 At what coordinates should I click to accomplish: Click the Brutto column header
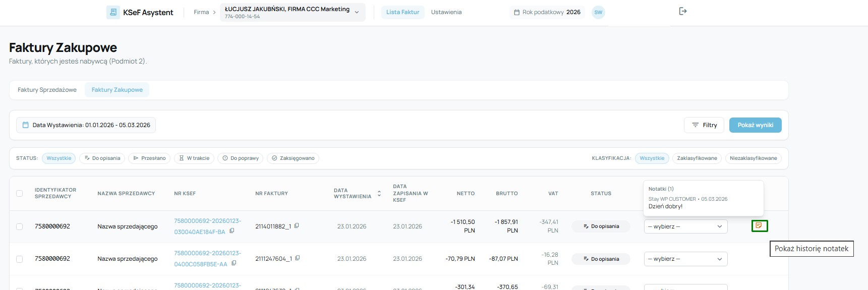tap(507, 194)
